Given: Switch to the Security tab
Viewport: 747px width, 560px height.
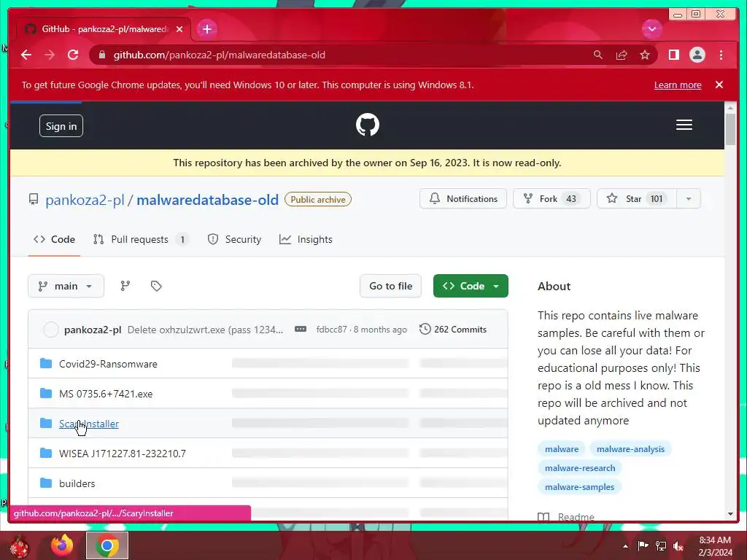Looking at the screenshot, I should (x=234, y=239).
